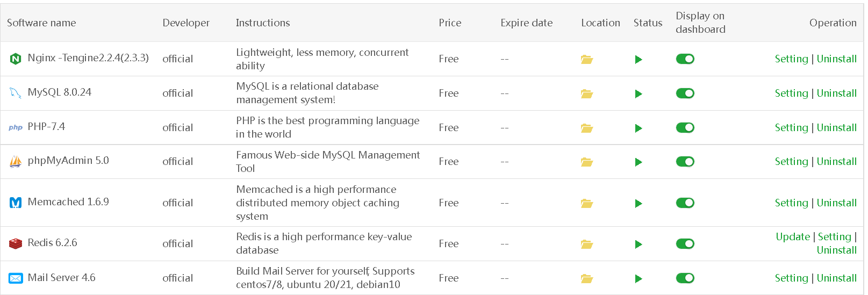Toggle MySQL dashboard display switch
Image resolution: width=868 pixels, height=295 pixels.
tap(685, 93)
